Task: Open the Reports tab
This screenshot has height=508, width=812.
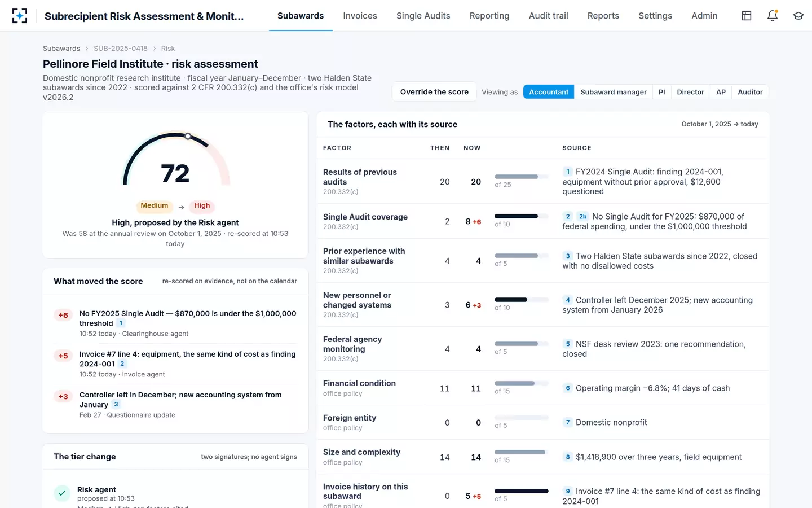Action: [603, 16]
